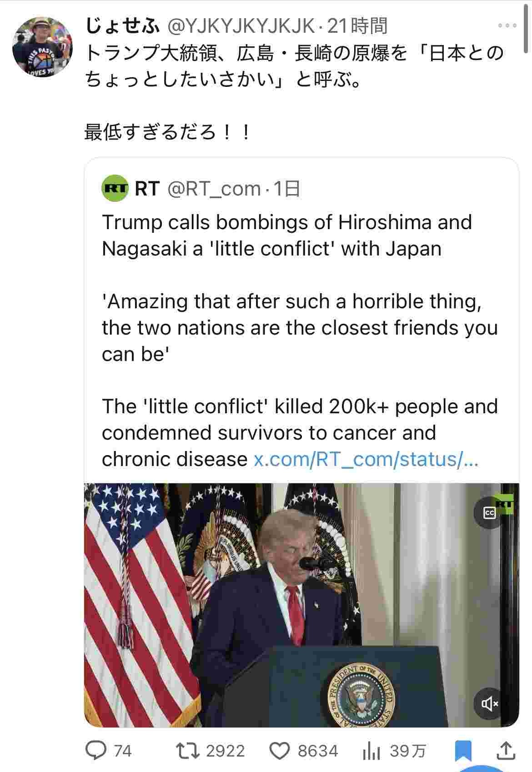View analytics via the bar chart icon
532x772 pixels.
371,751
